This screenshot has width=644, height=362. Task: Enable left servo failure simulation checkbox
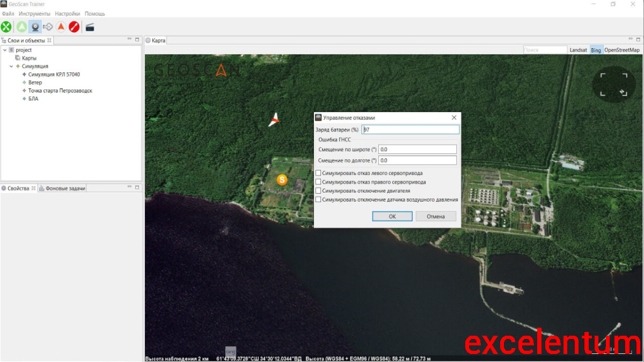(x=318, y=173)
